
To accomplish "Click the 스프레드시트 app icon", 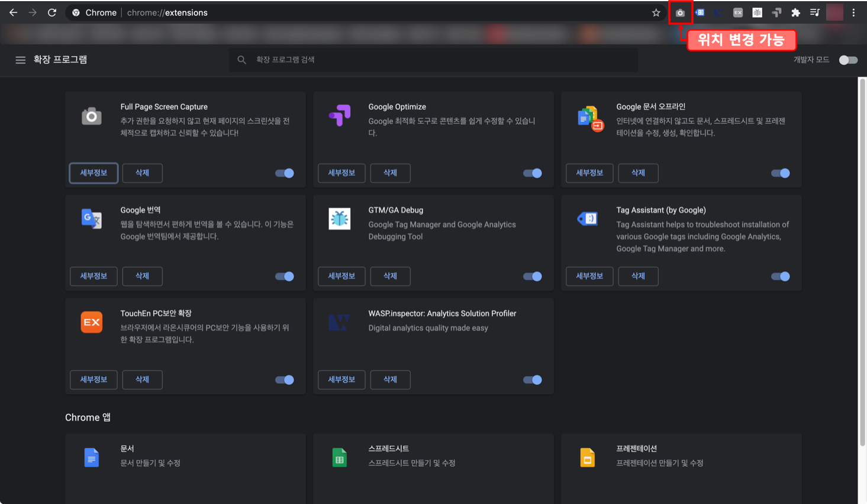I will tap(340, 457).
